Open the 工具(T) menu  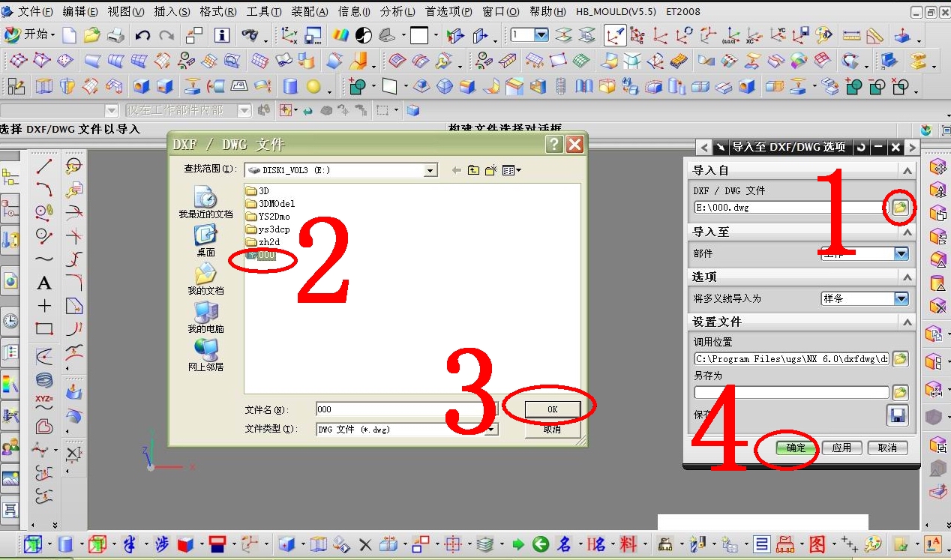264,12
